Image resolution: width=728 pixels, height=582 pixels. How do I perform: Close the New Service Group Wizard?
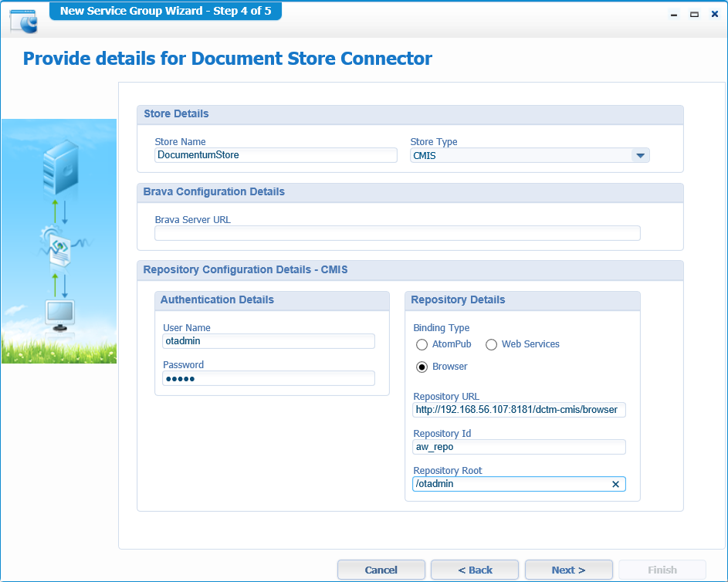[713, 14]
